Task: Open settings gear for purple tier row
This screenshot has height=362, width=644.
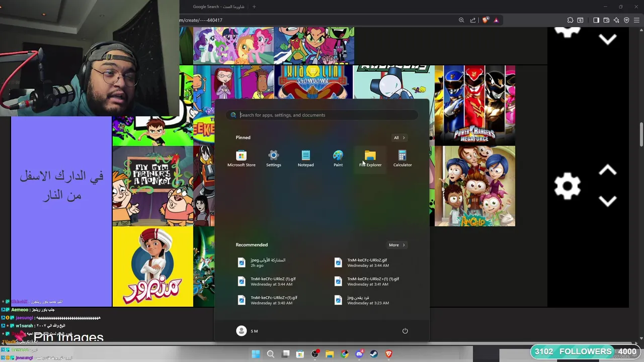Action: pyautogui.click(x=567, y=186)
